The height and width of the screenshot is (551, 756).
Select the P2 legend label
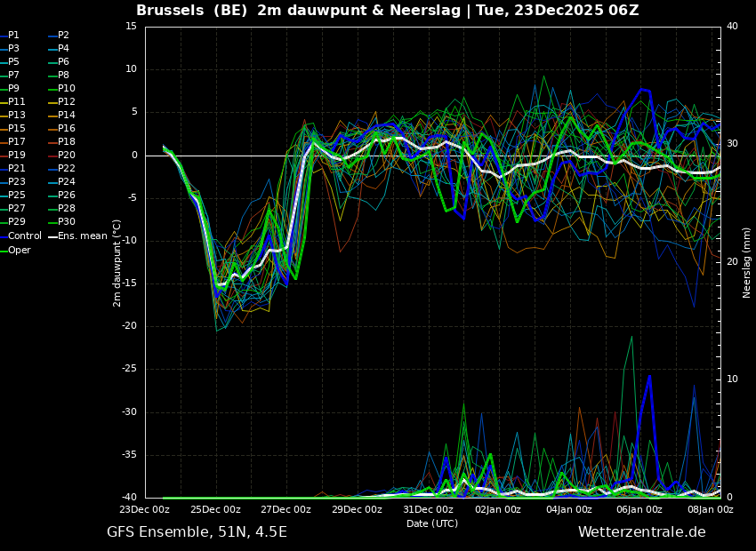[63, 36]
